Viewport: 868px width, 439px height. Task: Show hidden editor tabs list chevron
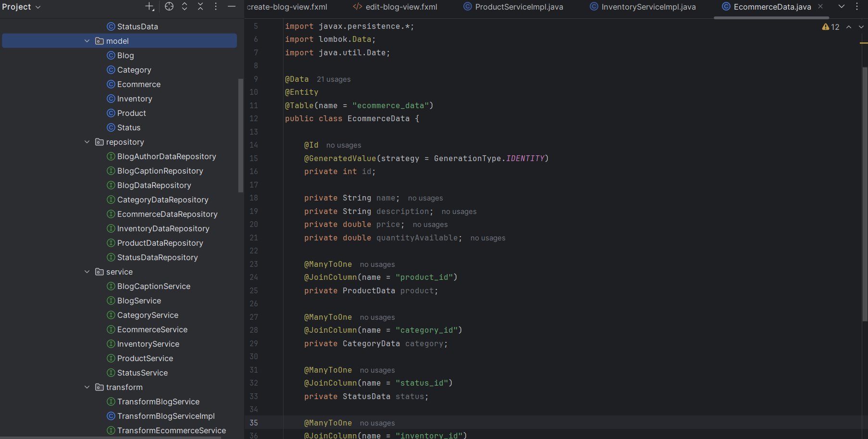842,7
